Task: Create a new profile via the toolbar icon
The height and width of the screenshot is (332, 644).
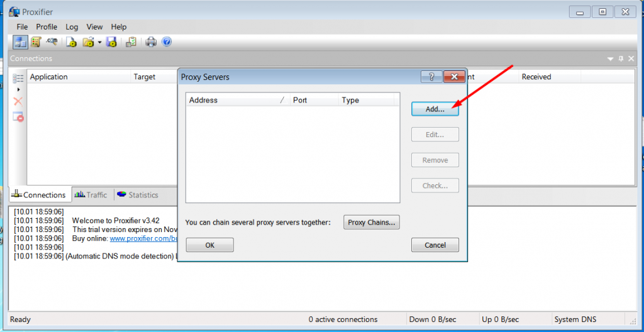Action: 72,42
